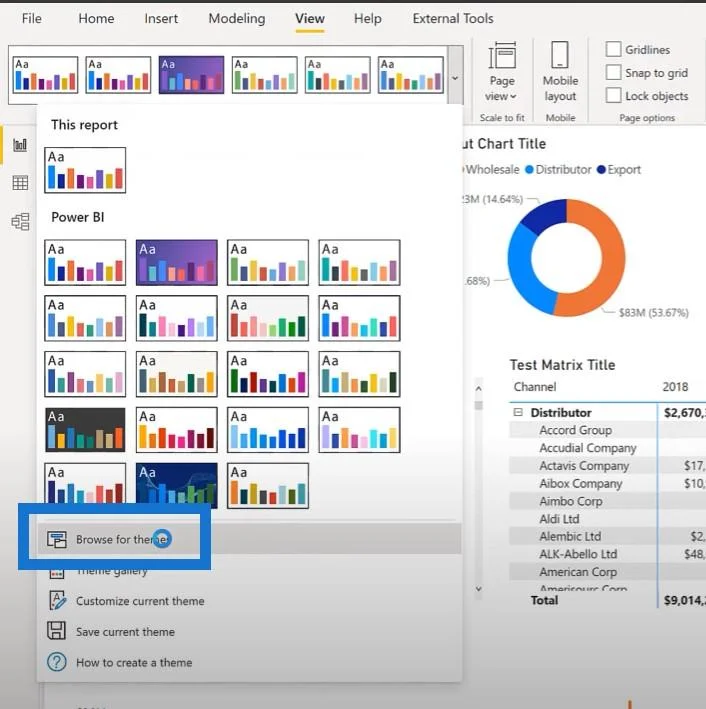Click the matrix scroll up arrow
706x709 pixels.
479,388
